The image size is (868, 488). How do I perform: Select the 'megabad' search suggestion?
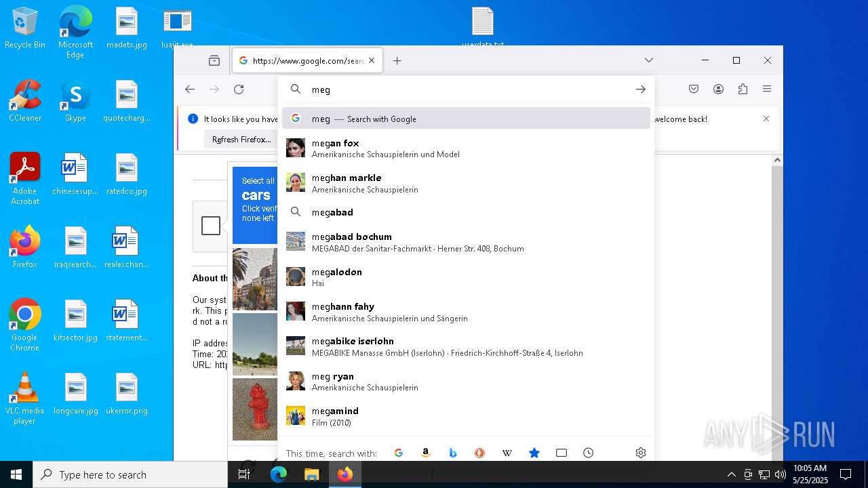tap(466, 212)
